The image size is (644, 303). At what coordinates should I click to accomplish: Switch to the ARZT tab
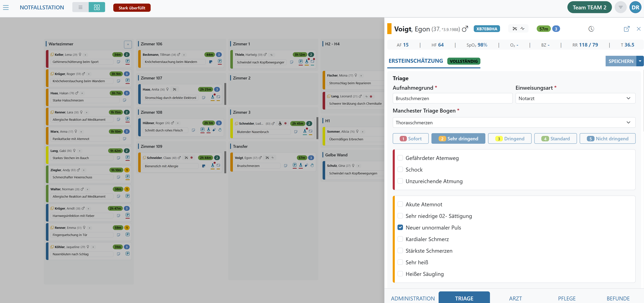click(515, 298)
